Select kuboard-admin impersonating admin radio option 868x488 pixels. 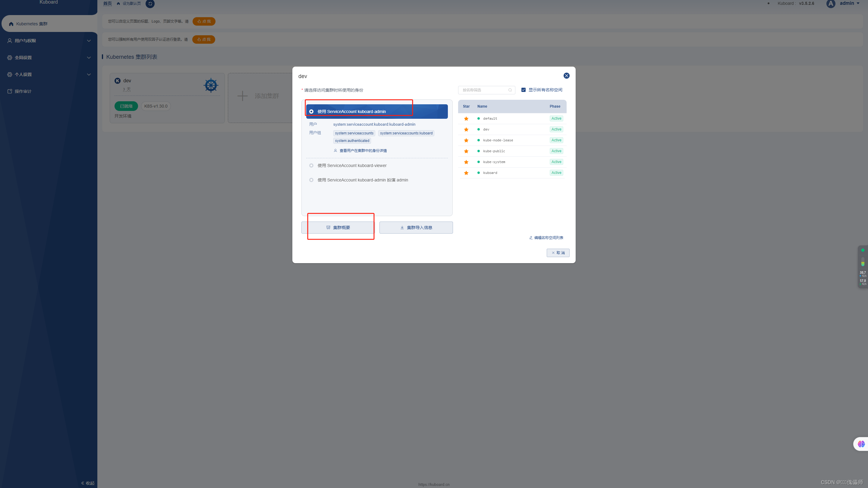311,180
